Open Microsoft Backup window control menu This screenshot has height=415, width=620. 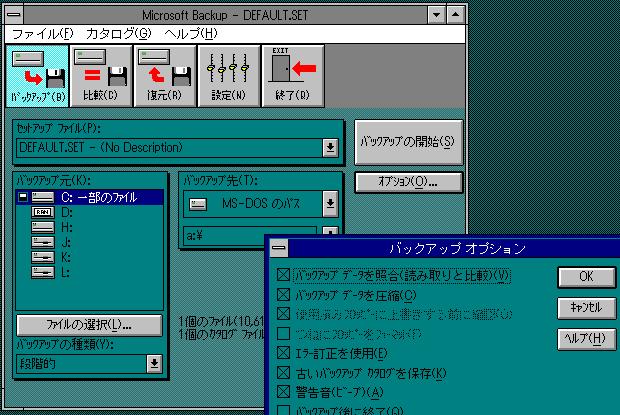(14, 15)
